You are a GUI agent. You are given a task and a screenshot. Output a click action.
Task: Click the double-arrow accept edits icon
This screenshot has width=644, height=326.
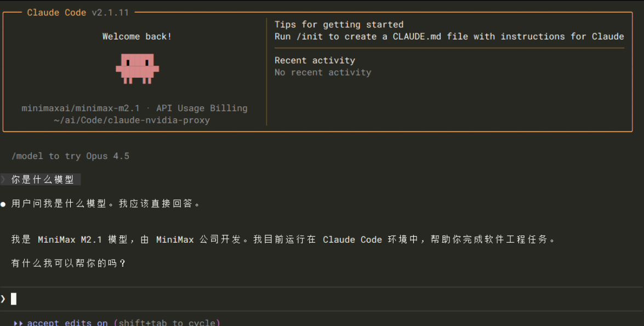18,323
